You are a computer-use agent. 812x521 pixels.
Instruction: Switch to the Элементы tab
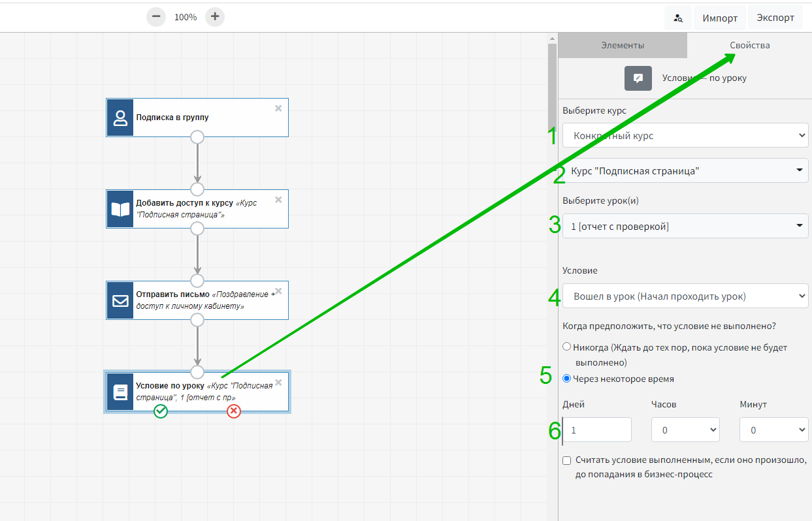pos(623,46)
